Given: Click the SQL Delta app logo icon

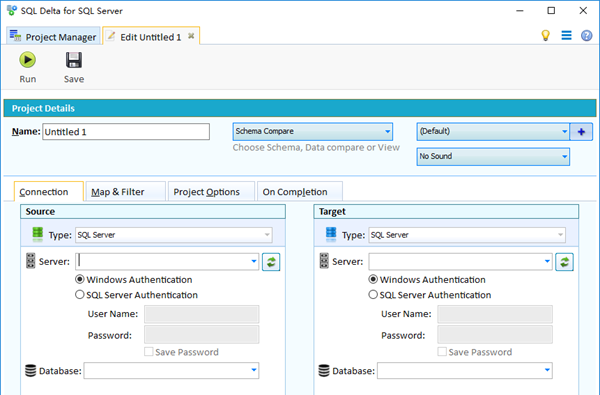Looking at the screenshot, I should (x=12, y=10).
